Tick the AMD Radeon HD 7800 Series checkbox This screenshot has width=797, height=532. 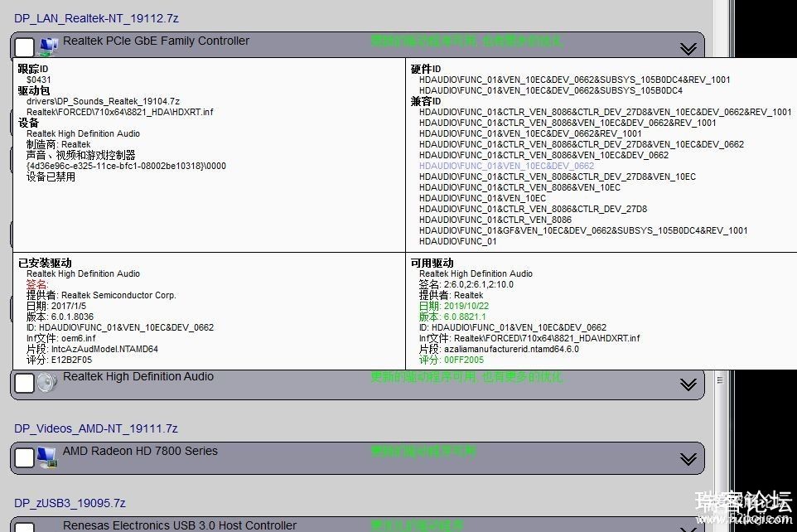pyautogui.click(x=24, y=457)
